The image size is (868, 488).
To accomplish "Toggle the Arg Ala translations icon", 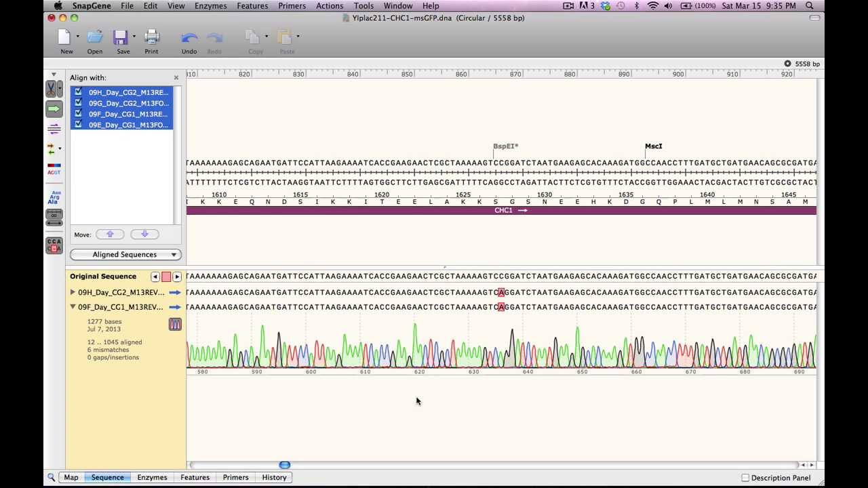I will pyautogui.click(x=54, y=198).
